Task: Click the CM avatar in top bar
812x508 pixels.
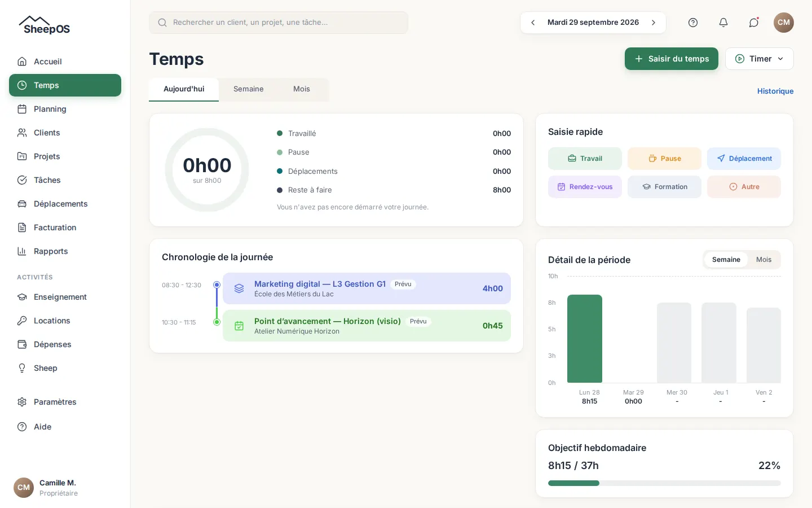Action: point(784,23)
